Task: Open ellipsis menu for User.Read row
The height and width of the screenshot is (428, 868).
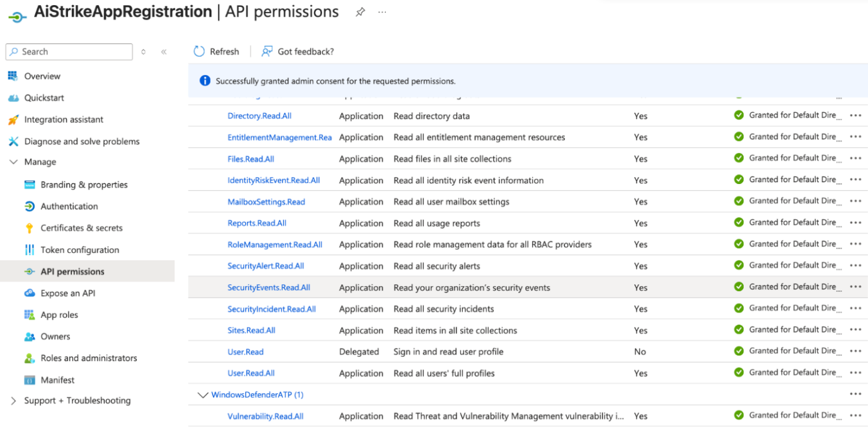Action: pyautogui.click(x=855, y=352)
